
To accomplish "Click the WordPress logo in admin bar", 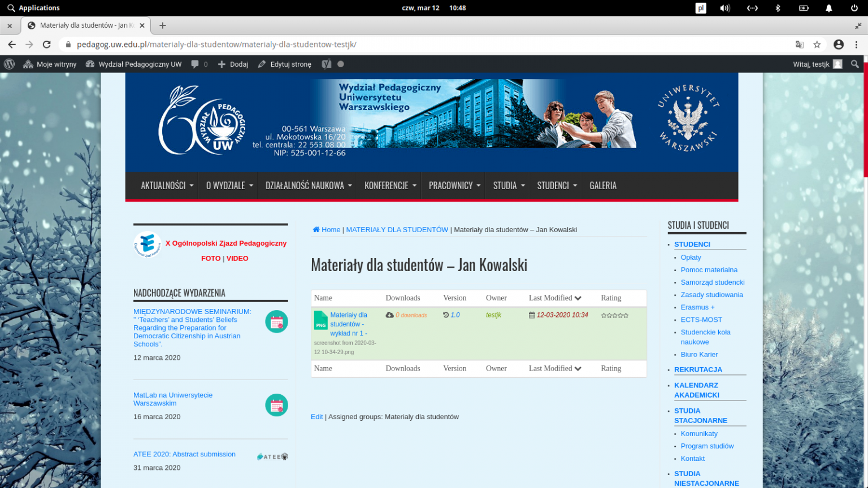I will pos(9,64).
